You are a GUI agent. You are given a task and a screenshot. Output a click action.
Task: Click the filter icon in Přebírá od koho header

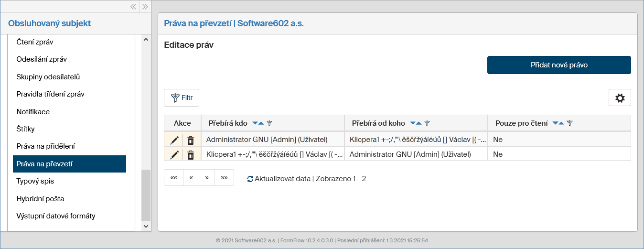(x=427, y=123)
